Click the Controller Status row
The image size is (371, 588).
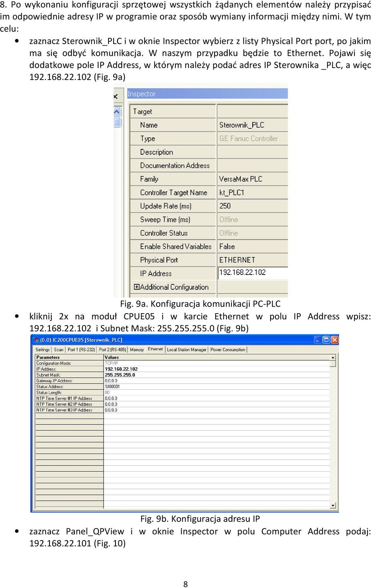tap(209, 233)
